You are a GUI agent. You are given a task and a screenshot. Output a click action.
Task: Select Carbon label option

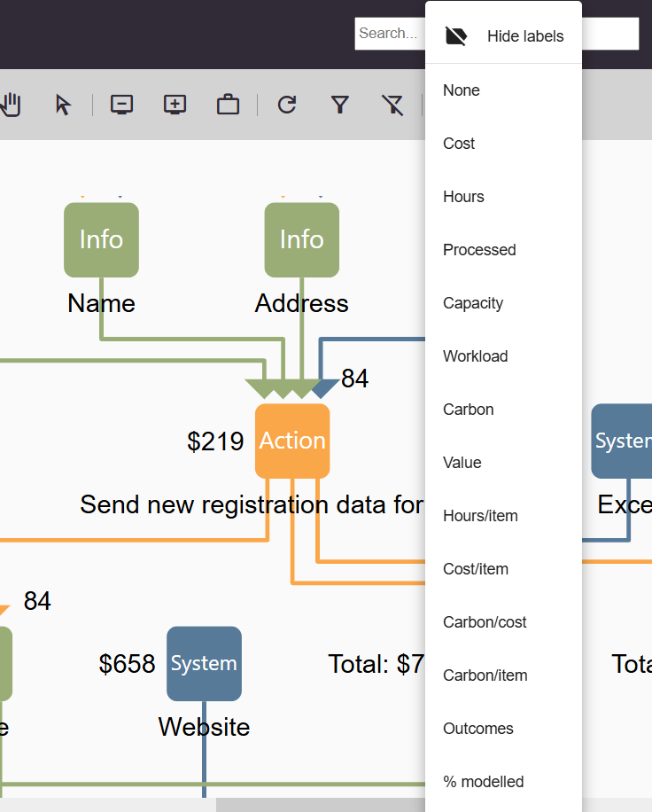(503, 410)
